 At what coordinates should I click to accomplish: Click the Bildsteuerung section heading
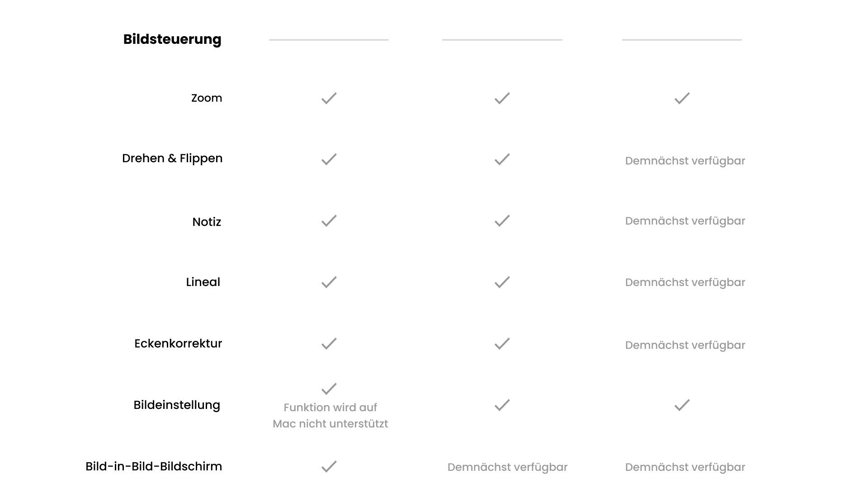(172, 39)
